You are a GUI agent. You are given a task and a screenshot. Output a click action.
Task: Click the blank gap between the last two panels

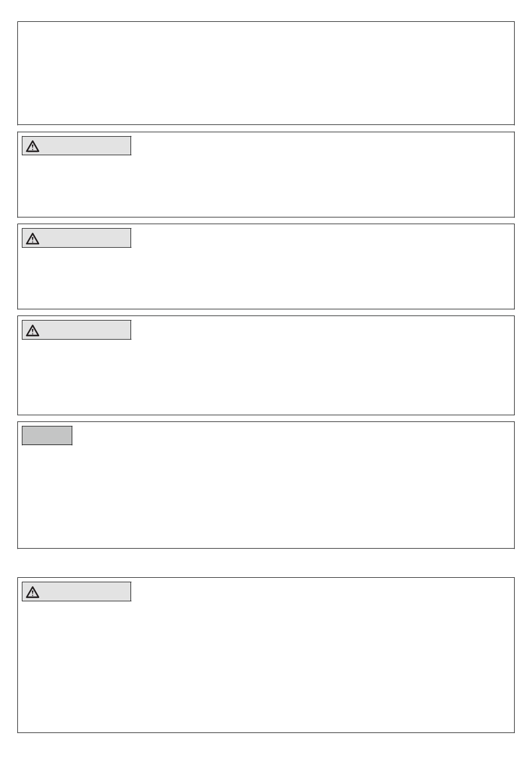coord(266,563)
